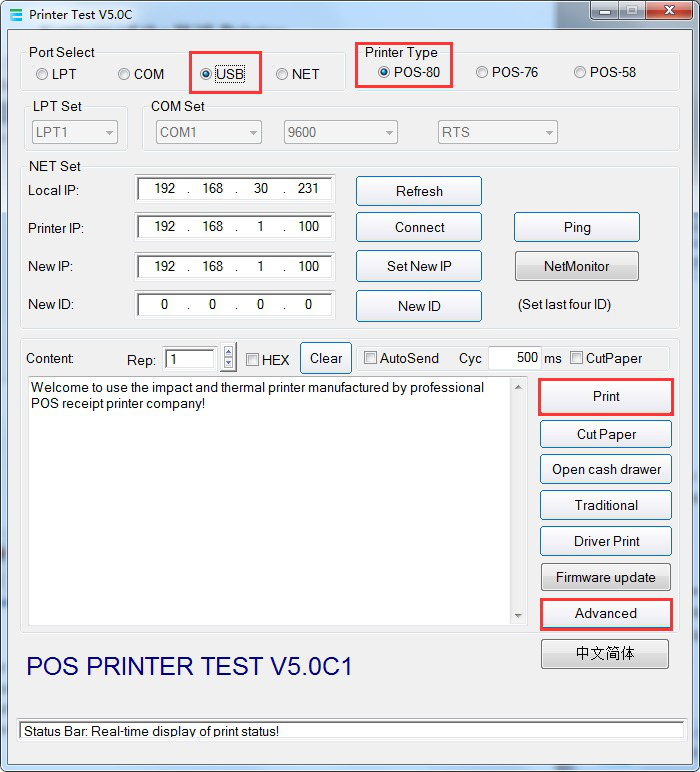Click the Traditional button
The width and height of the screenshot is (700, 772).
[606, 505]
